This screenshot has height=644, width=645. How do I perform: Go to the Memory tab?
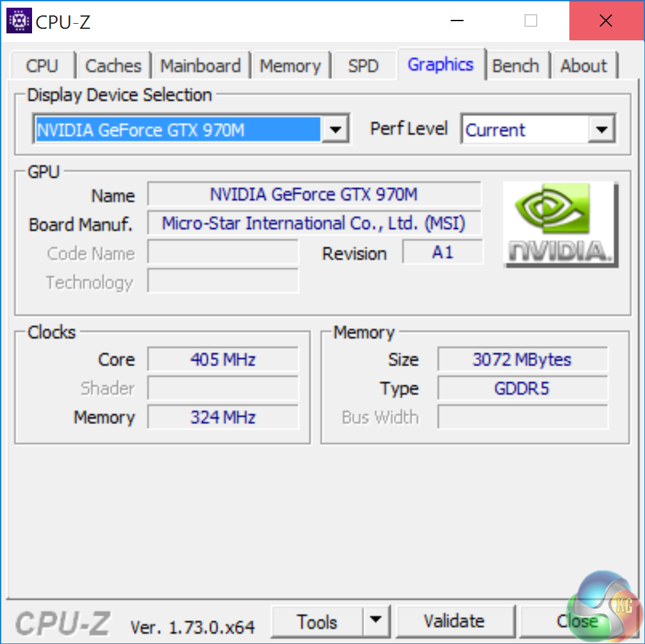pos(290,66)
